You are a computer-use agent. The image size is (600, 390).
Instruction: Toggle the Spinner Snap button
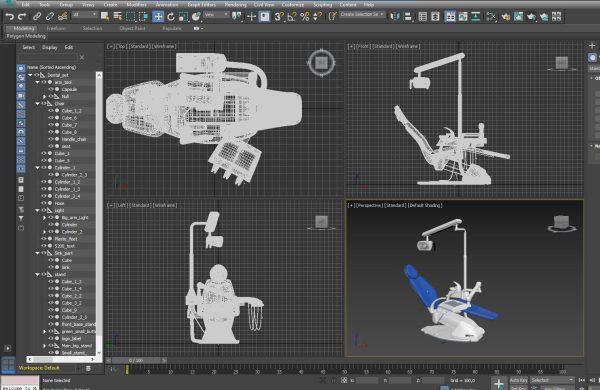[317, 16]
